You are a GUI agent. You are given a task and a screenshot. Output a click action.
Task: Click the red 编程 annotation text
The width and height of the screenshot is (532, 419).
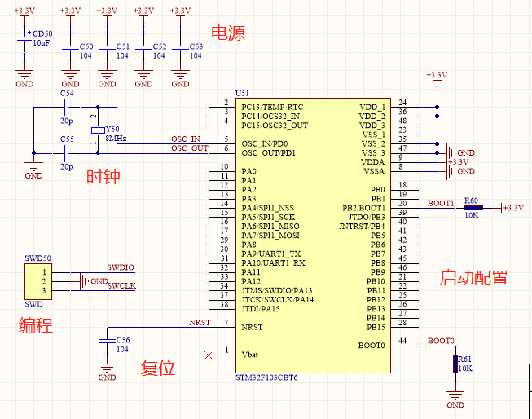(36, 325)
